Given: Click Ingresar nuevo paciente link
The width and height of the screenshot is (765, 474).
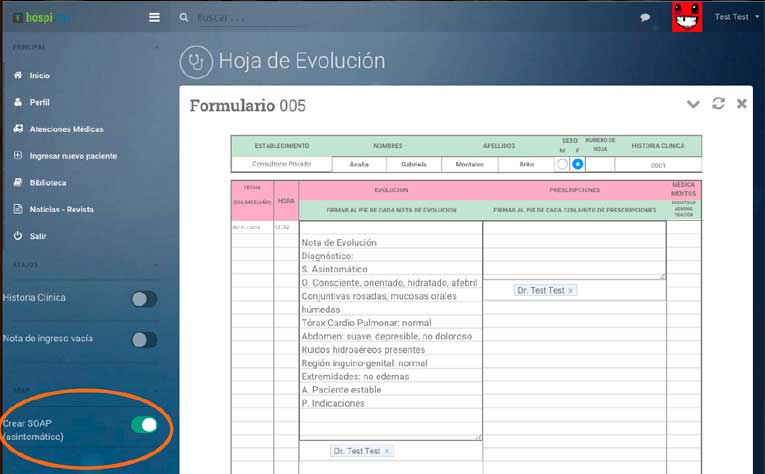Looking at the screenshot, I should coord(72,156).
